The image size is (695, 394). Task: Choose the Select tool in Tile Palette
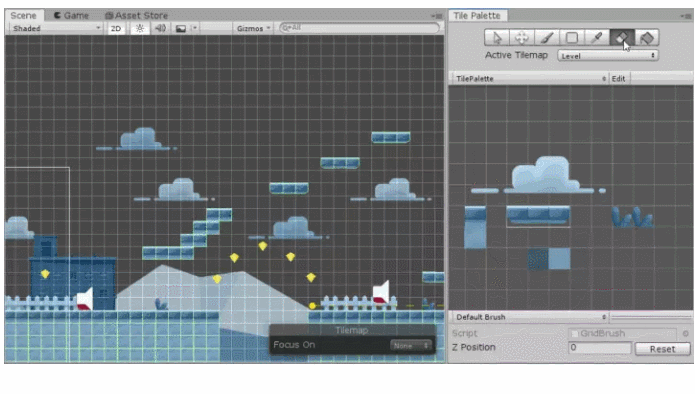pyautogui.click(x=497, y=38)
